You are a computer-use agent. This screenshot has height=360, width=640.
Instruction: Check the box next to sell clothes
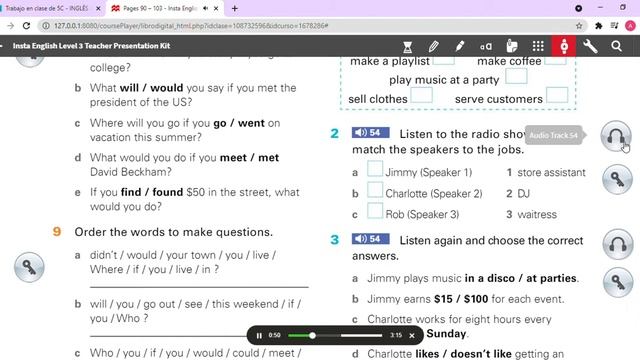[421, 95]
